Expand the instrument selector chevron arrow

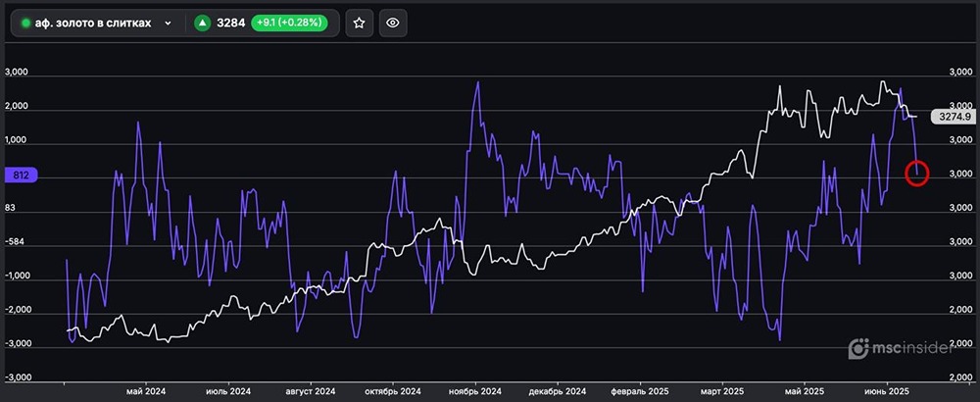169,24
